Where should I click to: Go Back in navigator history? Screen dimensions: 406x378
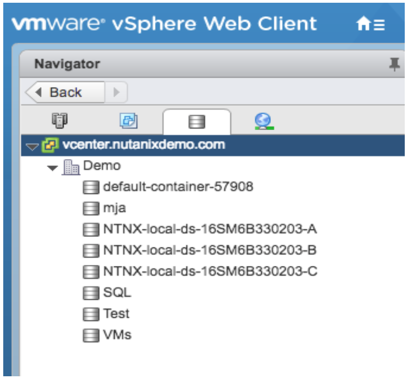click(x=65, y=92)
